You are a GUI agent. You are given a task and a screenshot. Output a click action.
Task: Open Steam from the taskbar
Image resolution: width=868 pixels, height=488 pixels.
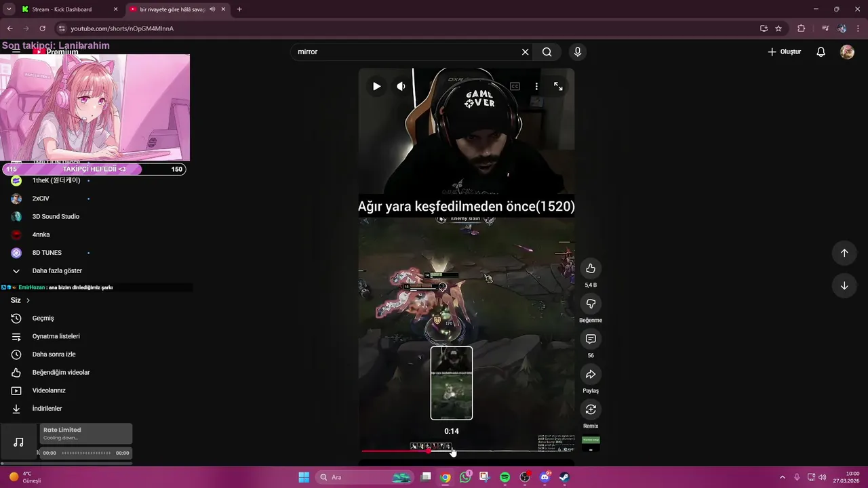pyautogui.click(x=564, y=477)
